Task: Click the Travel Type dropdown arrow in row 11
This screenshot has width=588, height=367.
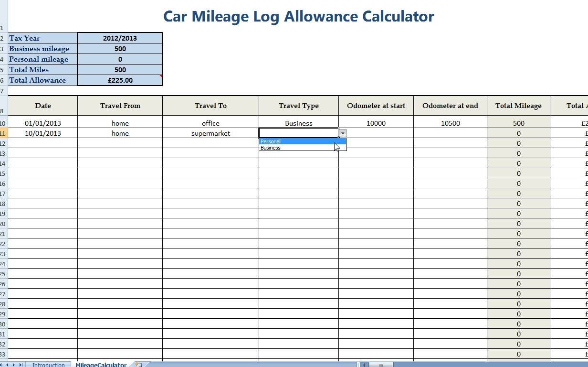Action: click(343, 133)
